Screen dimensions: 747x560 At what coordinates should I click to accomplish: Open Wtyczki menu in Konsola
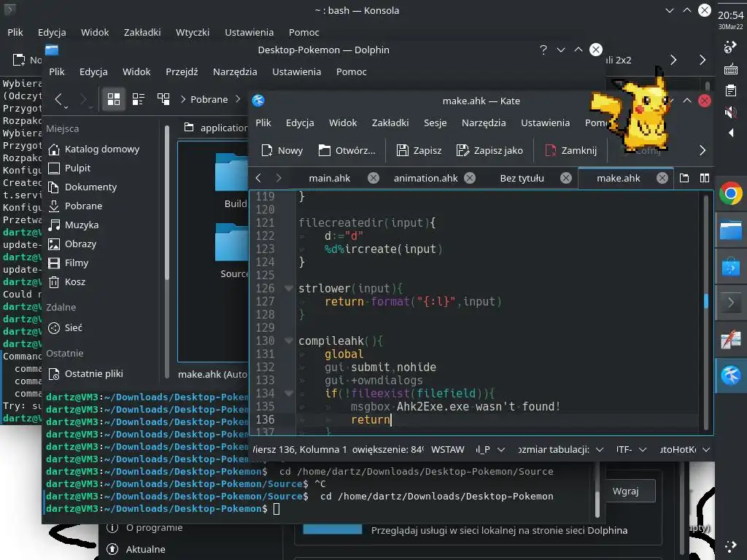click(193, 32)
